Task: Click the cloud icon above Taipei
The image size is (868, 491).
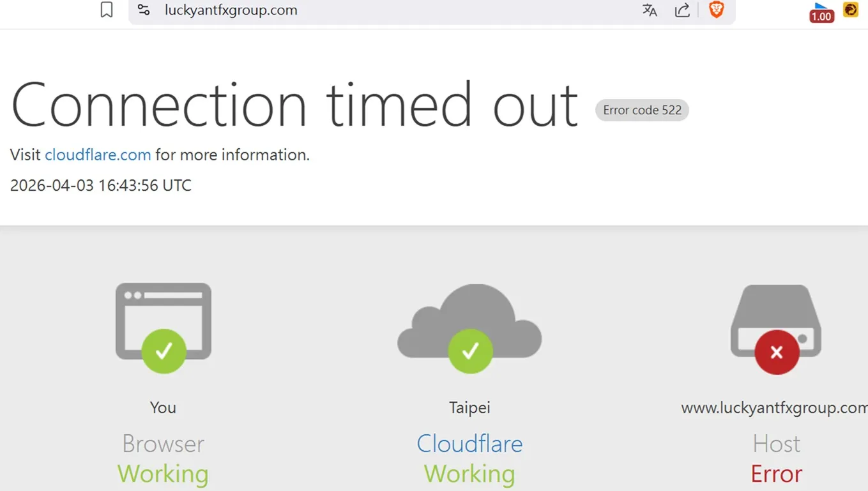Action: [x=470, y=328]
